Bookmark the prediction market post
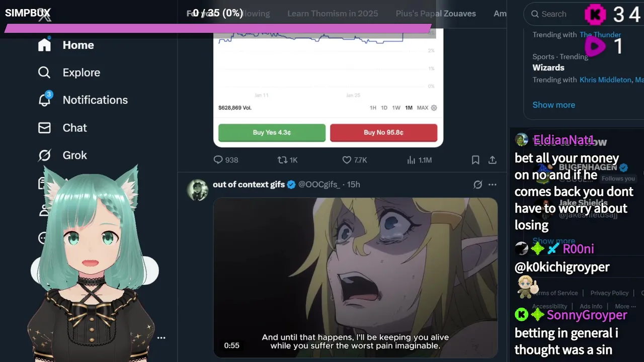Viewport: 644px width, 362px height. pos(475,160)
